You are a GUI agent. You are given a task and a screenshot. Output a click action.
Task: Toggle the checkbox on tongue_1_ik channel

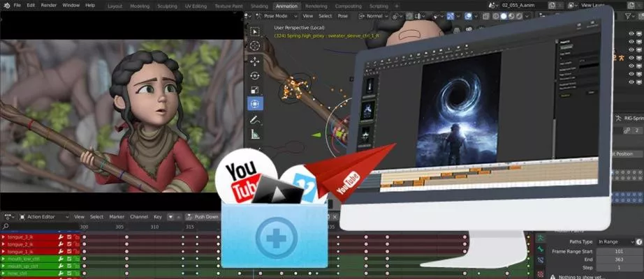pos(69,252)
